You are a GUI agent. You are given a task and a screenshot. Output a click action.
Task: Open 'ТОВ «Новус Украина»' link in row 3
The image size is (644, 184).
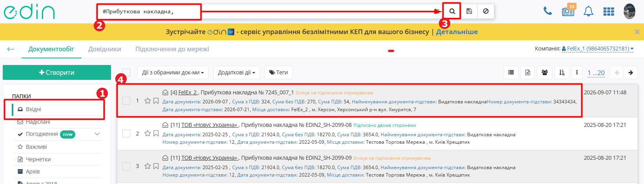click(x=209, y=158)
